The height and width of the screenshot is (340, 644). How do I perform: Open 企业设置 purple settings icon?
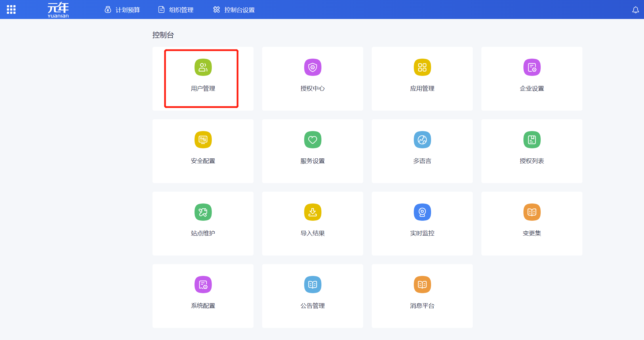tap(532, 68)
